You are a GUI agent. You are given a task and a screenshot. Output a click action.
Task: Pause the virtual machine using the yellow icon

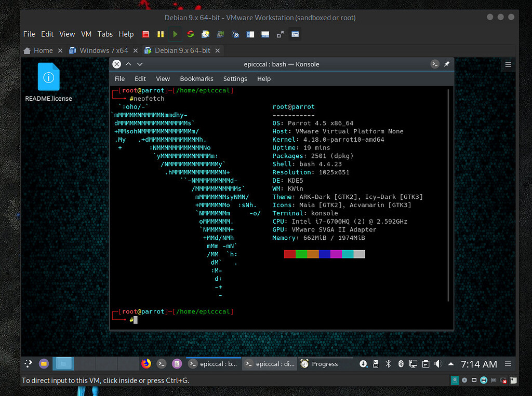tap(161, 34)
